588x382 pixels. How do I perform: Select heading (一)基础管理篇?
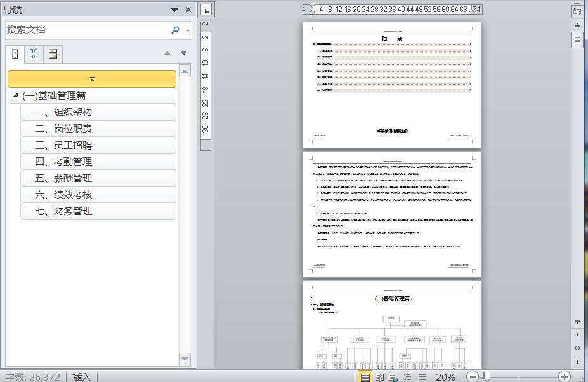pos(92,96)
